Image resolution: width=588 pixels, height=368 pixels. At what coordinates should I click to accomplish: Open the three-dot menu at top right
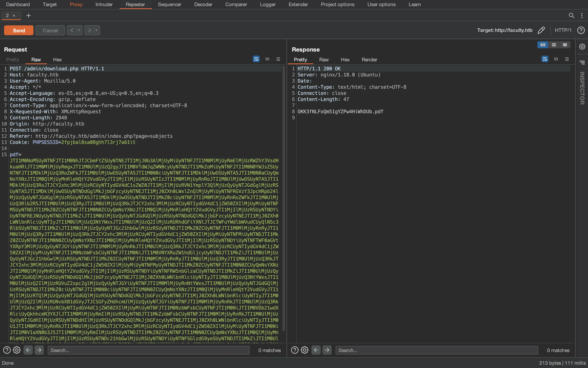[x=582, y=16]
